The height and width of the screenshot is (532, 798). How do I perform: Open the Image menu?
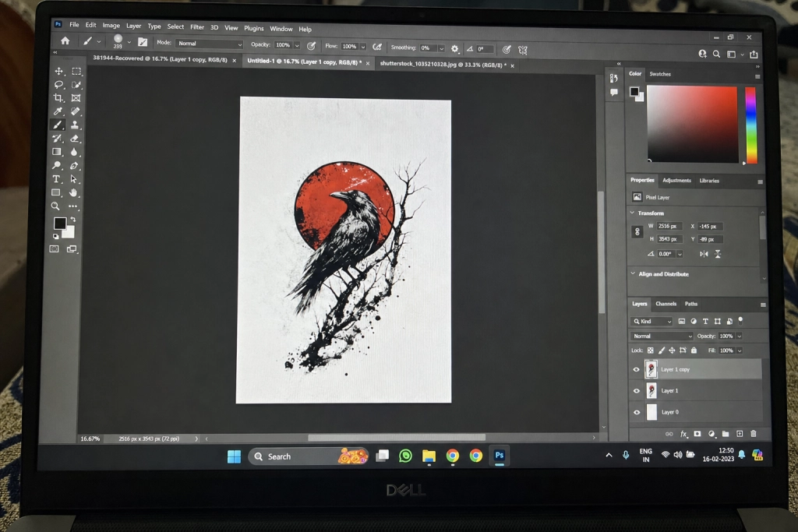pos(111,26)
